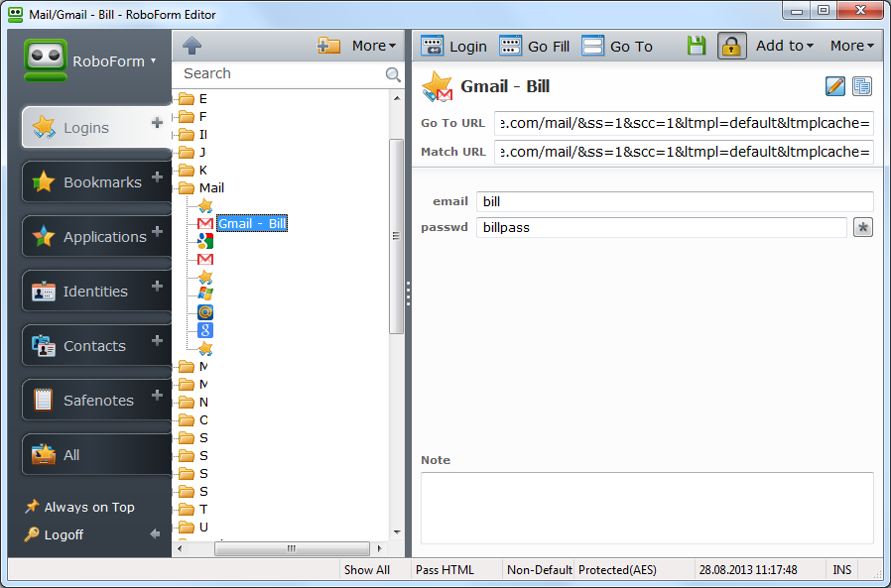This screenshot has height=588, width=891.
Task: Click the copy icon next to pencil icon
Action: [862, 86]
